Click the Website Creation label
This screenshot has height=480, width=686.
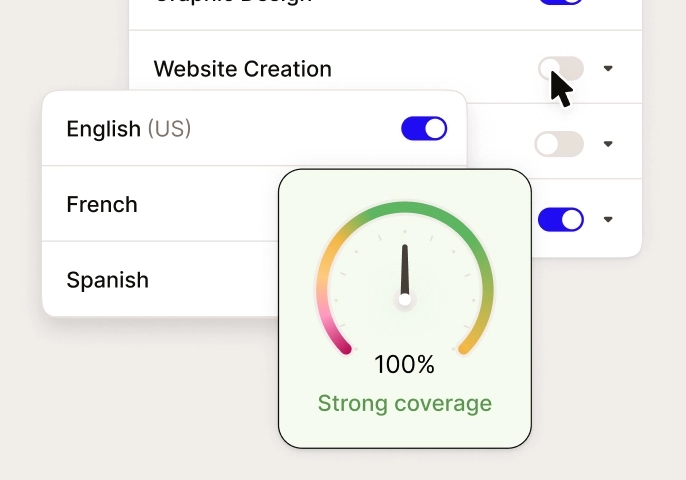coord(242,69)
